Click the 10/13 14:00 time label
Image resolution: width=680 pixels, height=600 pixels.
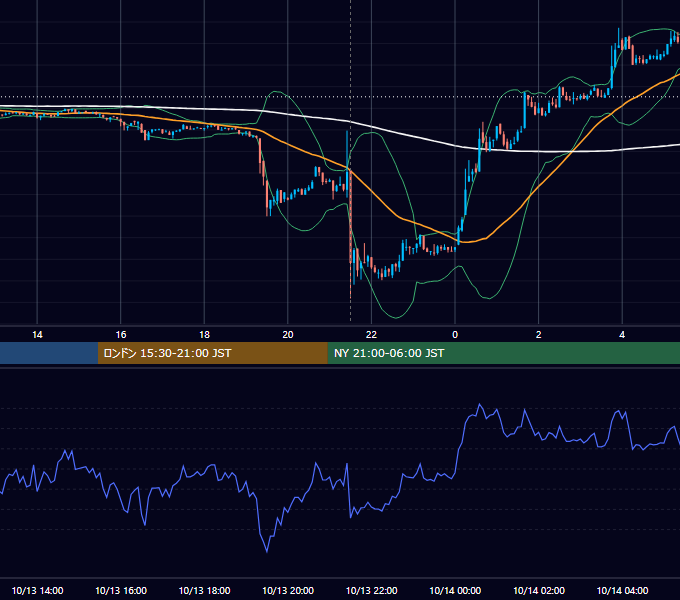click(x=37, y=590)
